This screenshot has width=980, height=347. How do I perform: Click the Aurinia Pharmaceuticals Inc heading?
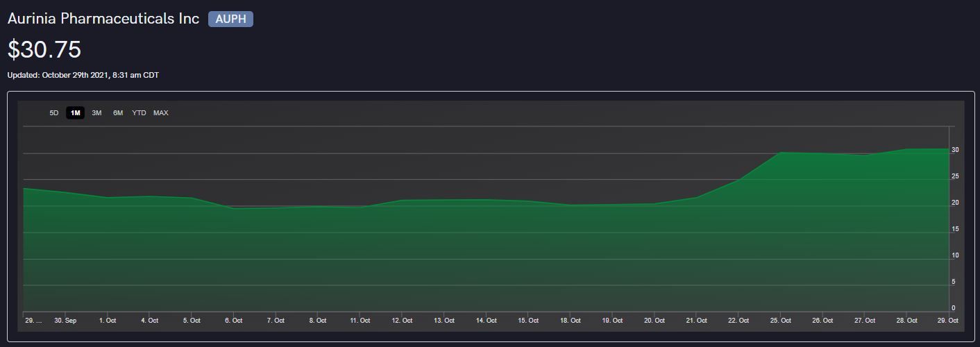[x=103, y=19]
